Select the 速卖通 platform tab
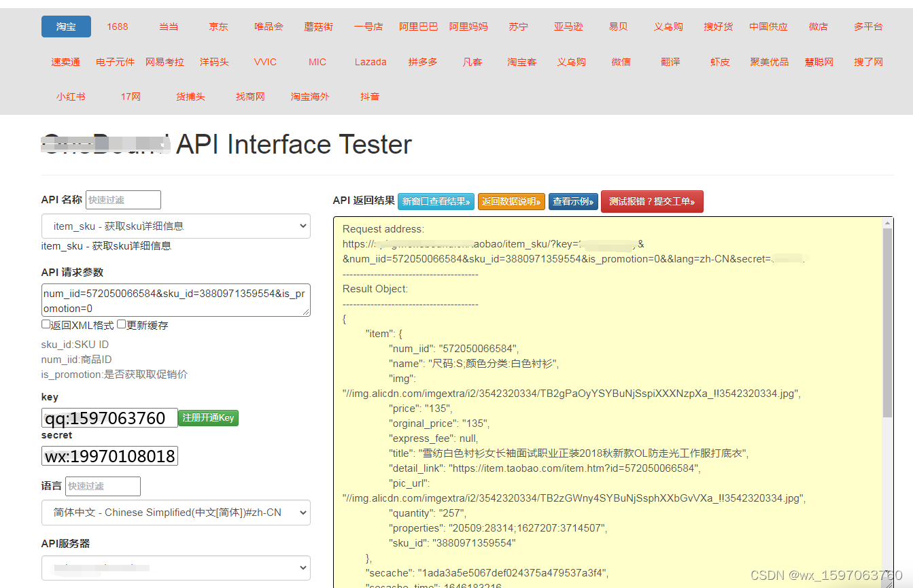Viewport: 913px width, 588px height. (x=66, y=62)
